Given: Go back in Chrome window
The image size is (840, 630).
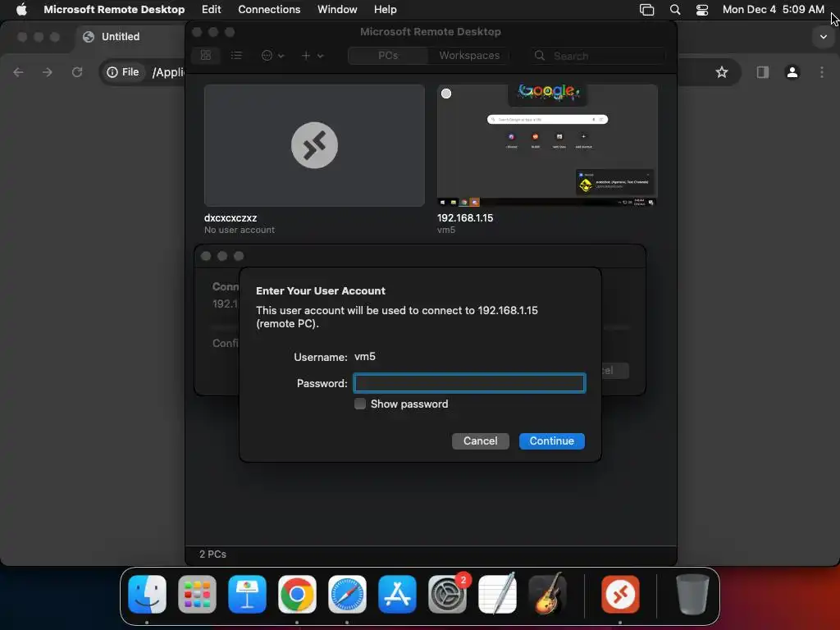Looking at the screenshot, I should point(18,72).
